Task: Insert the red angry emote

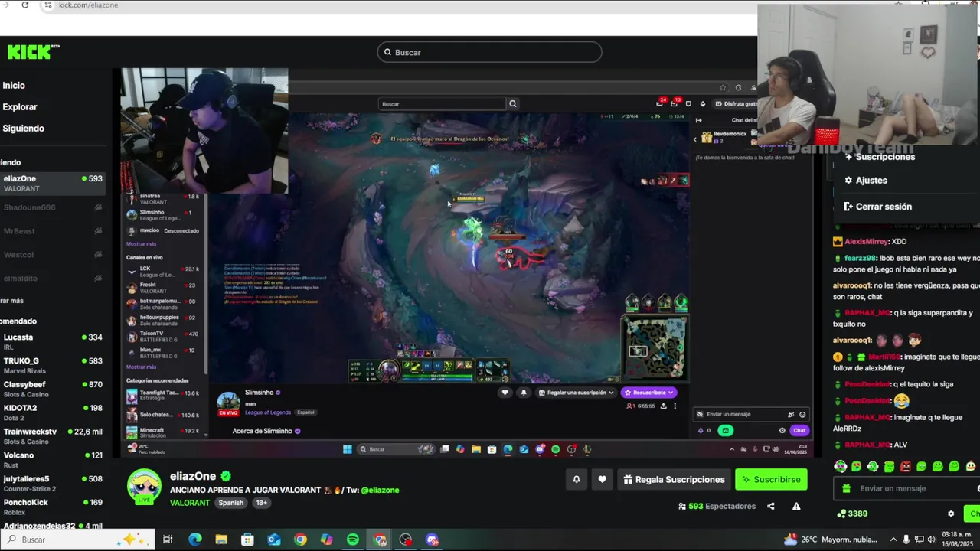Action: click(906, 466)
